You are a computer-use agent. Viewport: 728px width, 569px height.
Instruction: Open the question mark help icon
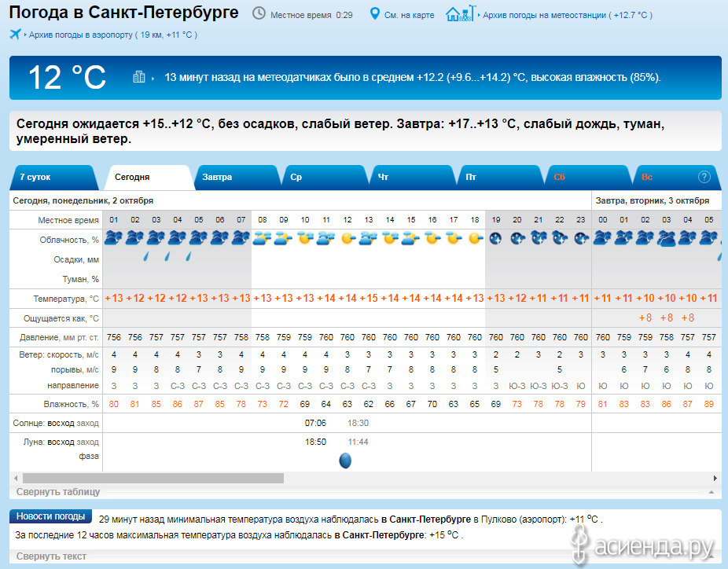click(x=704, y=177)
